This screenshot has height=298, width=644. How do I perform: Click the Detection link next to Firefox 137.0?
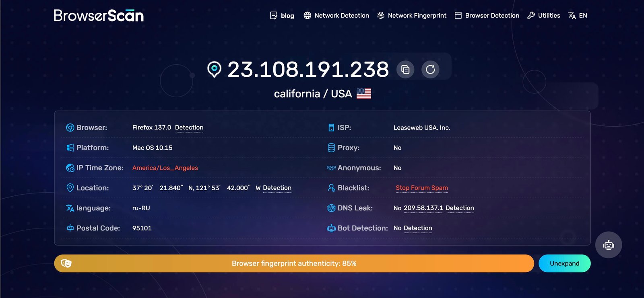pyautogui.click(x=189, y=127)
